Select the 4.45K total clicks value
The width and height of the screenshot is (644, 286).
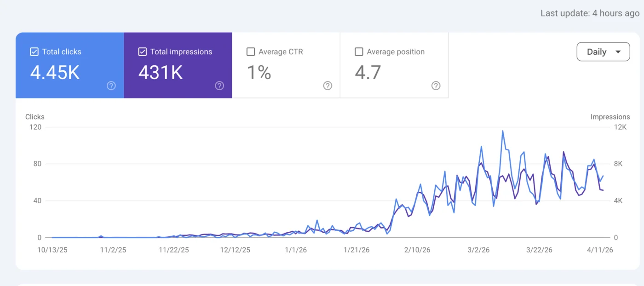click(x=55, y=73)
